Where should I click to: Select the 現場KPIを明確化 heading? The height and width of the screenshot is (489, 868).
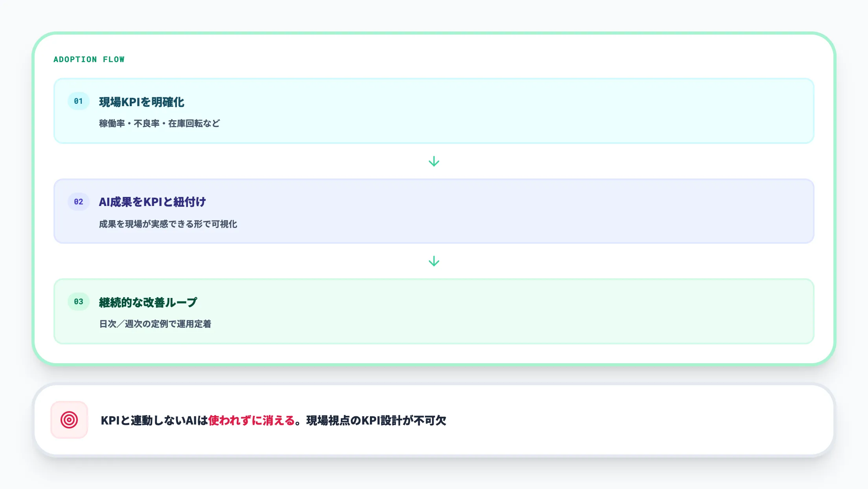click(x=142, y=102)
